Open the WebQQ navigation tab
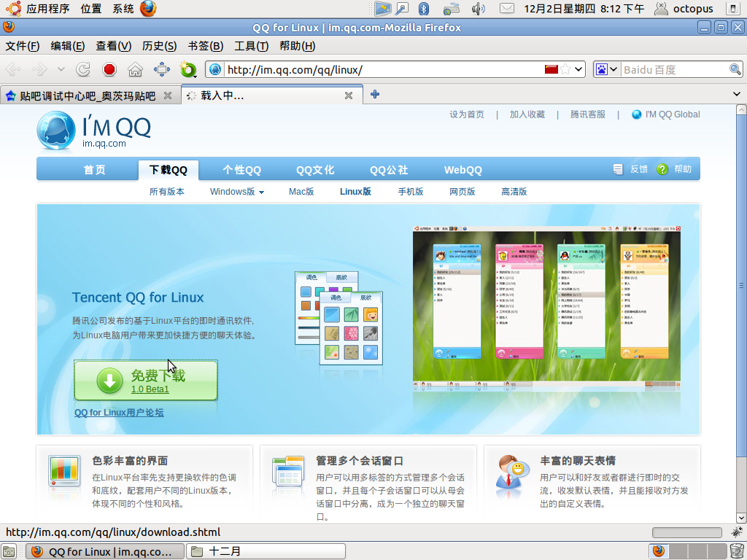 463,170
